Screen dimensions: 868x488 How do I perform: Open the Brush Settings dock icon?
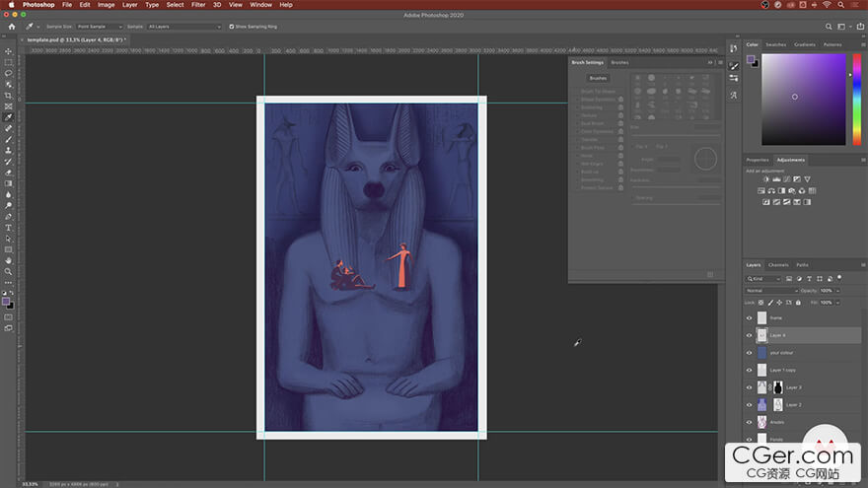[x=734, y=66]
